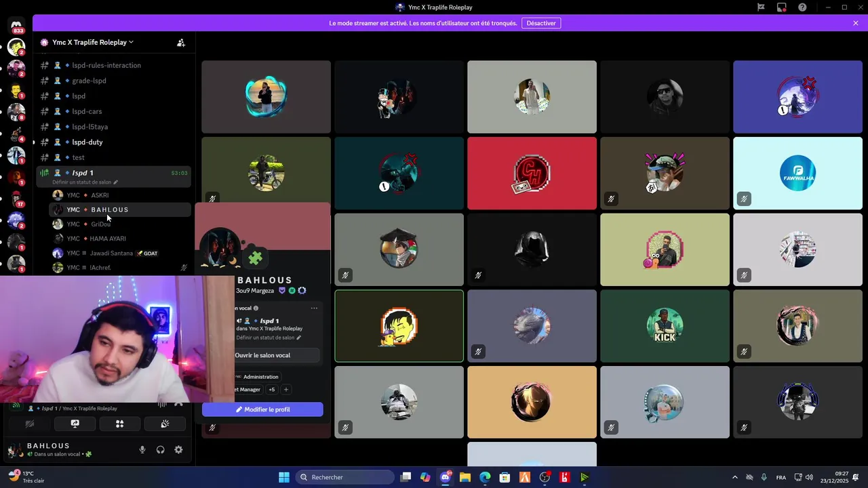Toggle the camera button in voice panel
Viewport: 868px width, 488px height.
(x=30, y=424)
